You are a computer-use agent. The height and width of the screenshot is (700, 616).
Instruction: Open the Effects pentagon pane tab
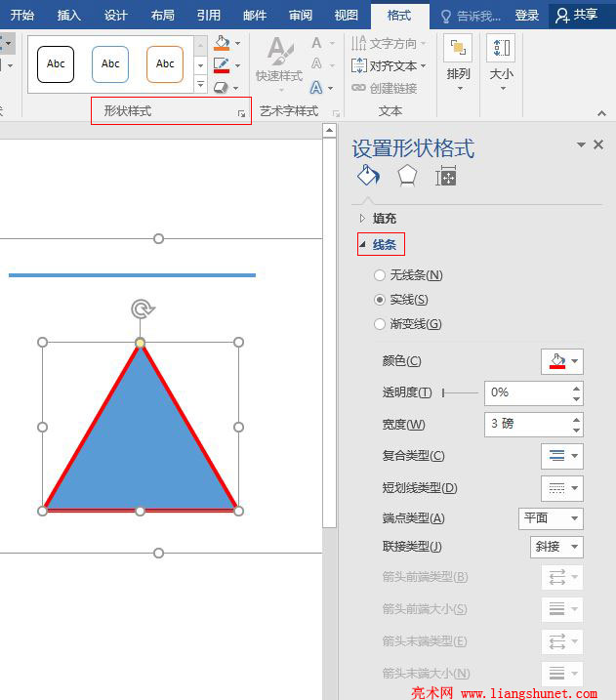point(407,176)
